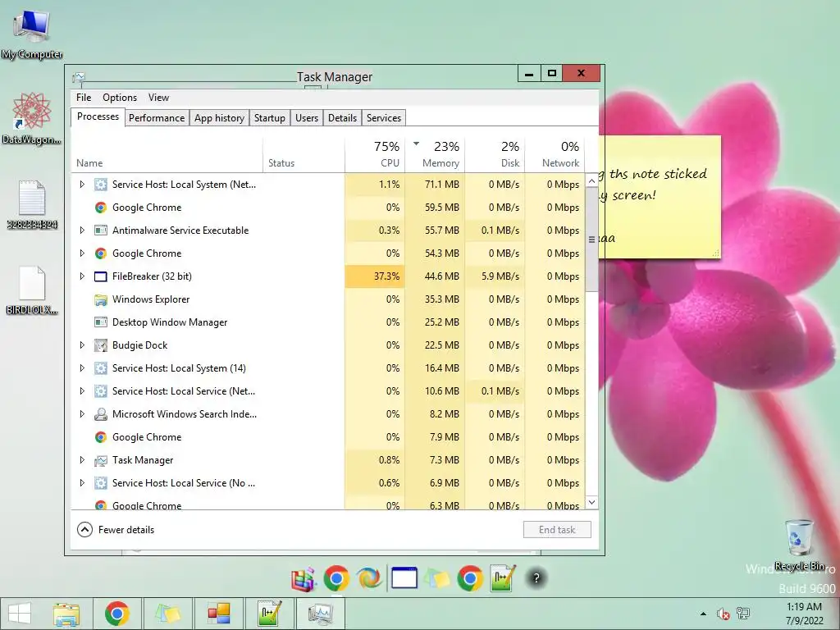840x630 pixels.
Task: Sort by Network column header
Action: [555, 154]
